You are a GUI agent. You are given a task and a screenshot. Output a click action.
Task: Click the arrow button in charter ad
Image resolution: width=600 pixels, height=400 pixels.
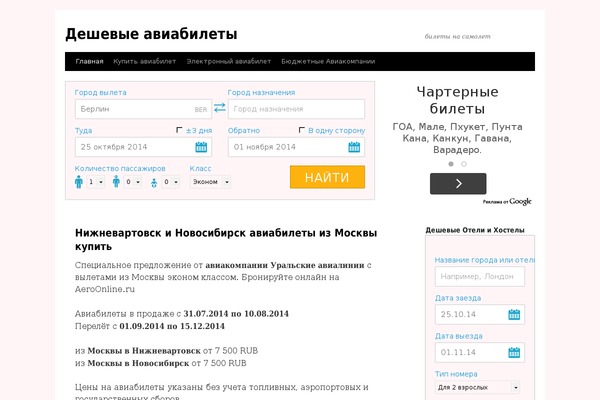coord(458,184)
